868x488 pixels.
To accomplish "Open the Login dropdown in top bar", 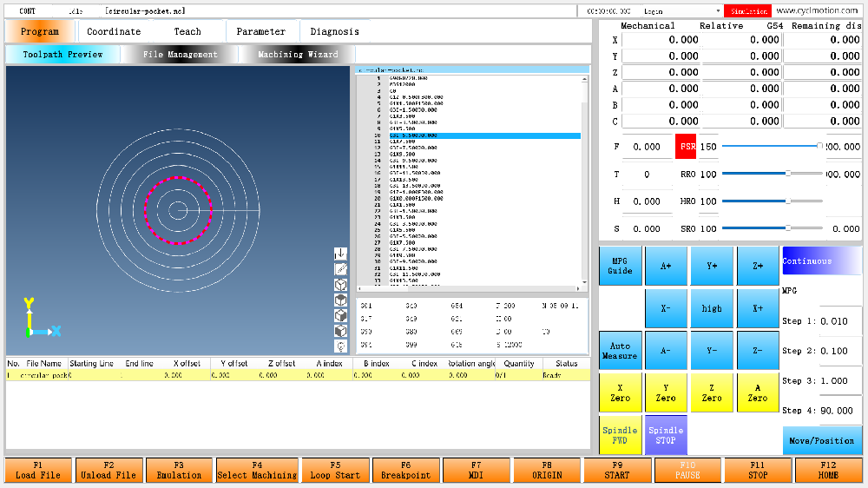I will point(682,11).
